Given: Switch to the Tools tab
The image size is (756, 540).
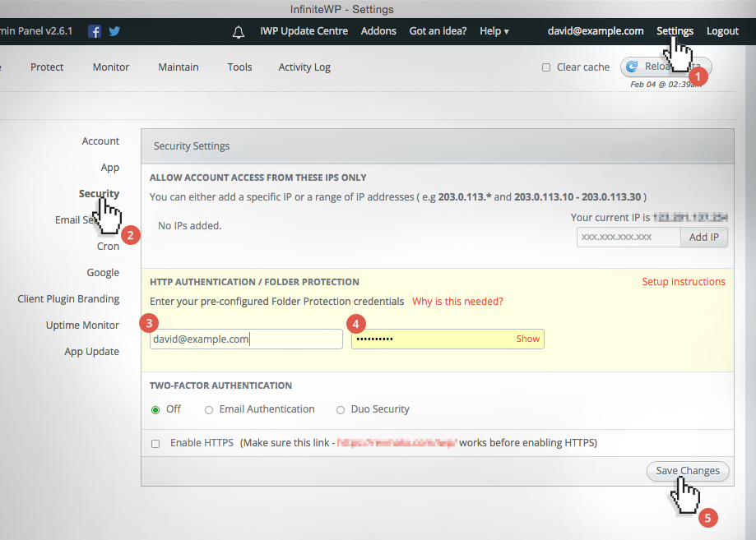Looking at the screenshot, I should [239, 67].
